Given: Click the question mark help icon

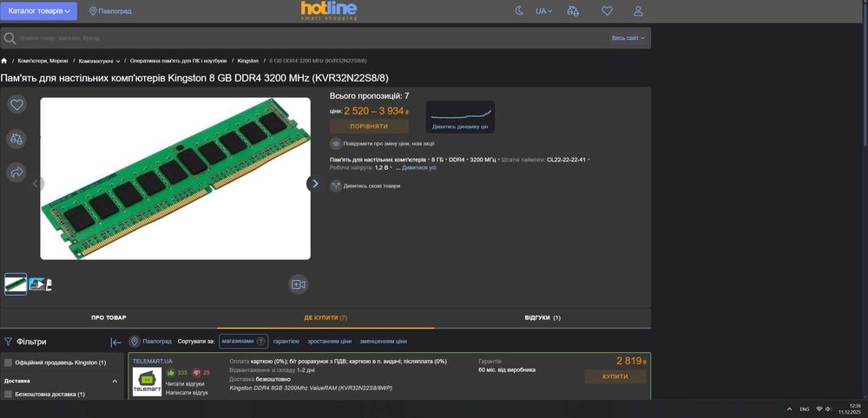Looking at the screenshot, I should (x=260, y=341).
